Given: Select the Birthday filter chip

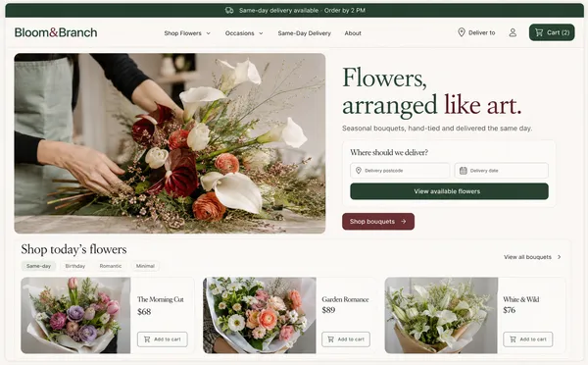Looking at the screenshot, I should pos(75,266).
